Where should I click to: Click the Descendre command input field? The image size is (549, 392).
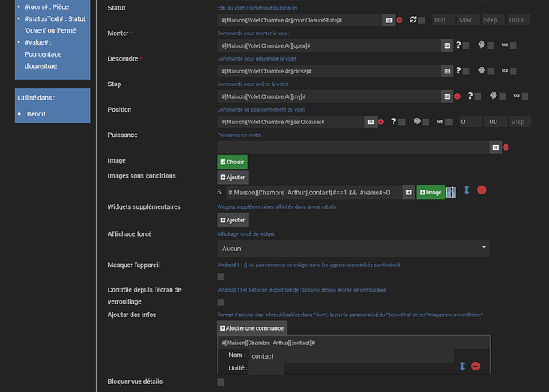[x=329, y=71]
